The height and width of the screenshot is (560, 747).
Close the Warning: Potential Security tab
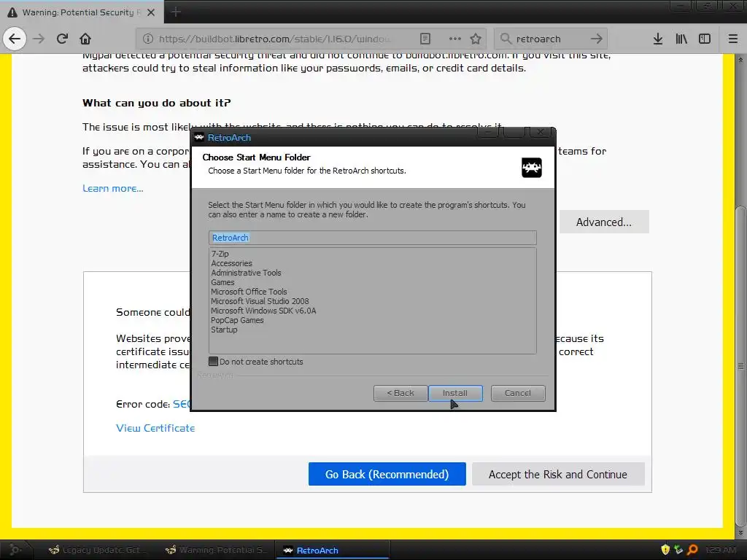click(151, 12)
